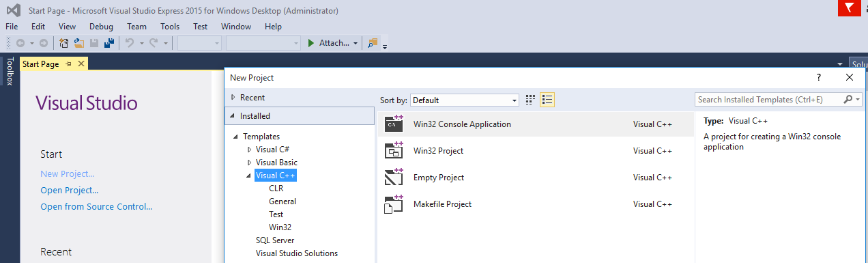Screen dimensions: 868x265
Task: Click the New Project toolbar icon
Action: [x=64, y=43]
